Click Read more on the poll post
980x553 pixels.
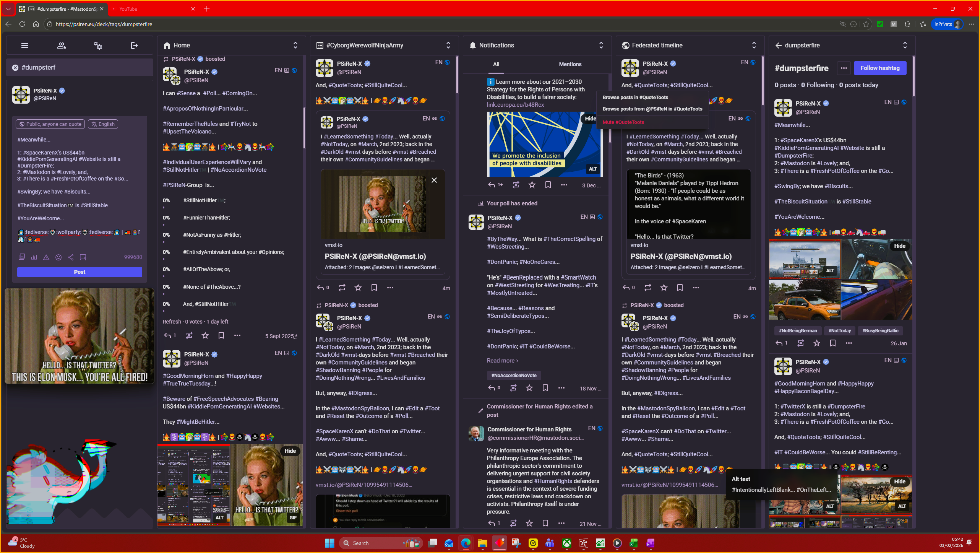502,361
